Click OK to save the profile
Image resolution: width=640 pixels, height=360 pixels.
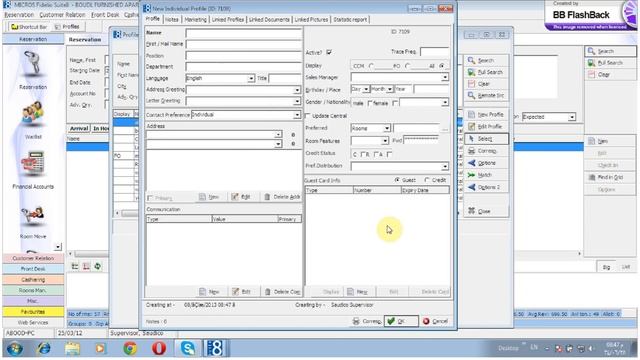tap(401, 321)
